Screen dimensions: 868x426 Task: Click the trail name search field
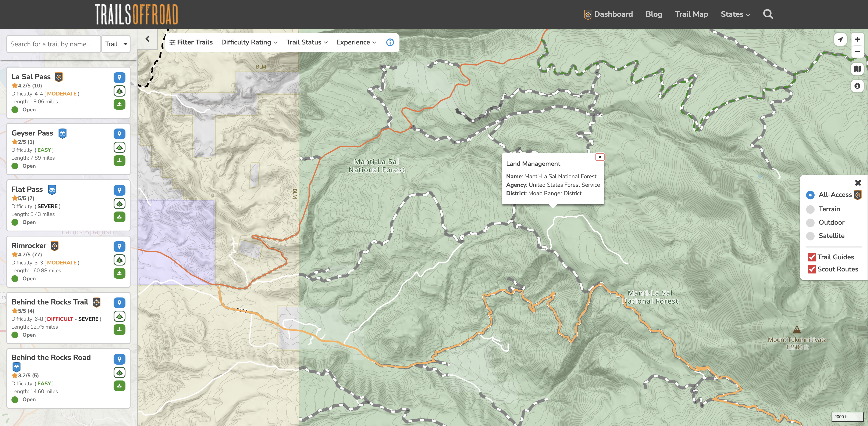pos(54,44)
